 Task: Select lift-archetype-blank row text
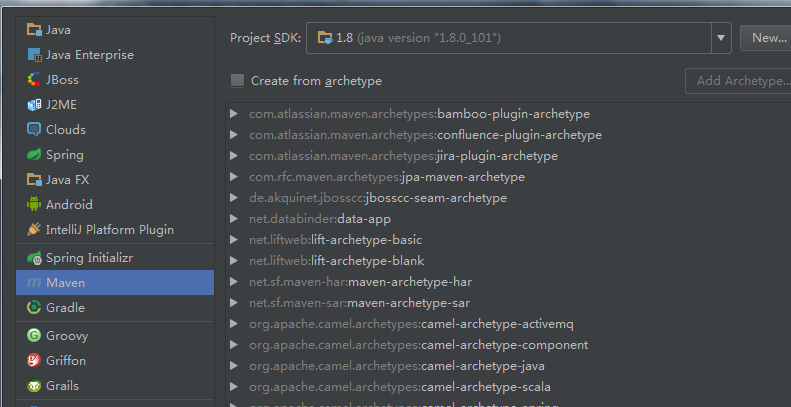pos(336,261)
